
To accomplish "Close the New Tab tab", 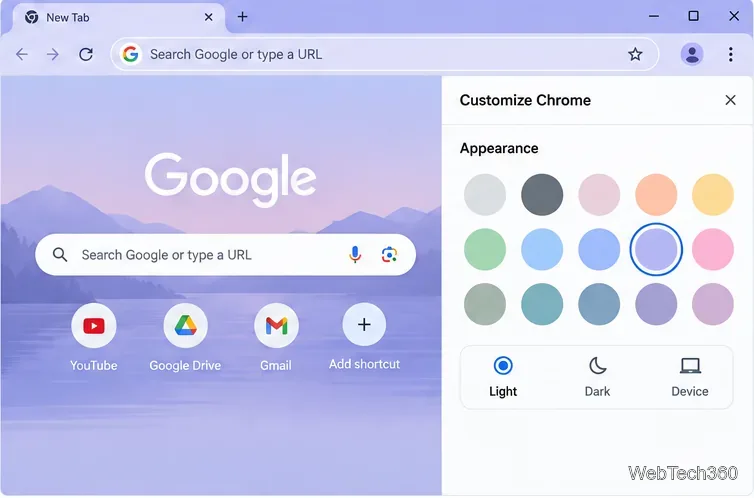I will pyautogui.click(x=209, y=17).
